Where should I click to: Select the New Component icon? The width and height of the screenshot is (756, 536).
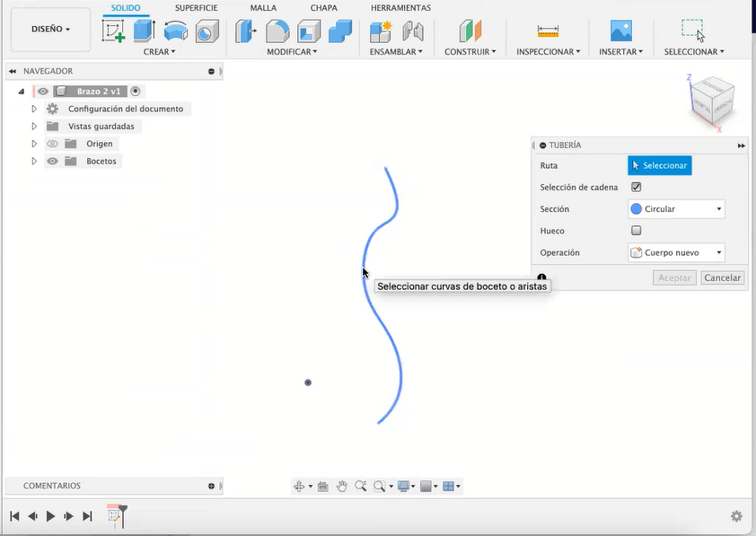pos(381,31)
